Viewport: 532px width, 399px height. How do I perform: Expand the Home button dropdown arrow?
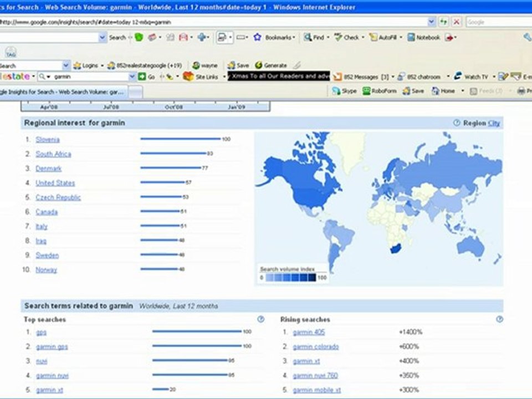[x=462, y=91]
